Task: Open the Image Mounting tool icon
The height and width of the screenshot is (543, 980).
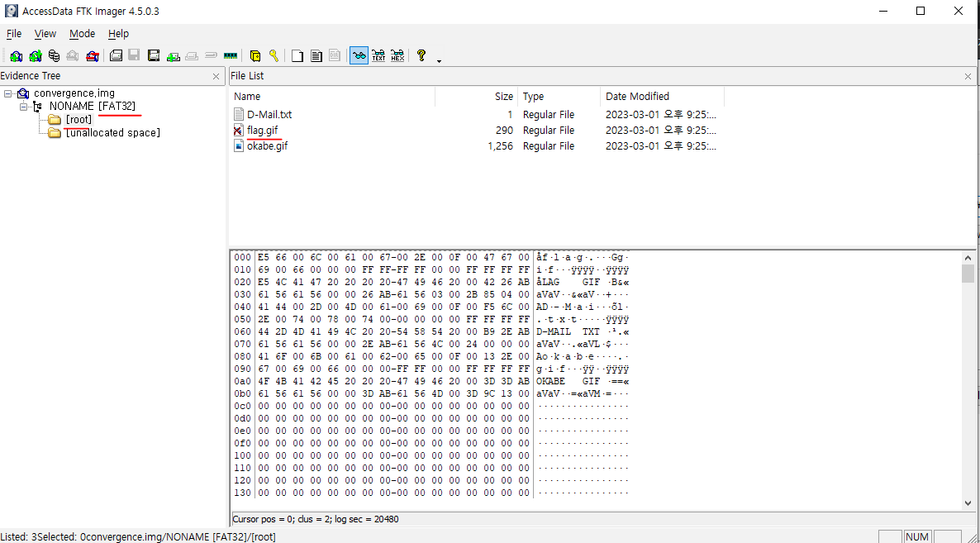Action: tap(55, 55)
